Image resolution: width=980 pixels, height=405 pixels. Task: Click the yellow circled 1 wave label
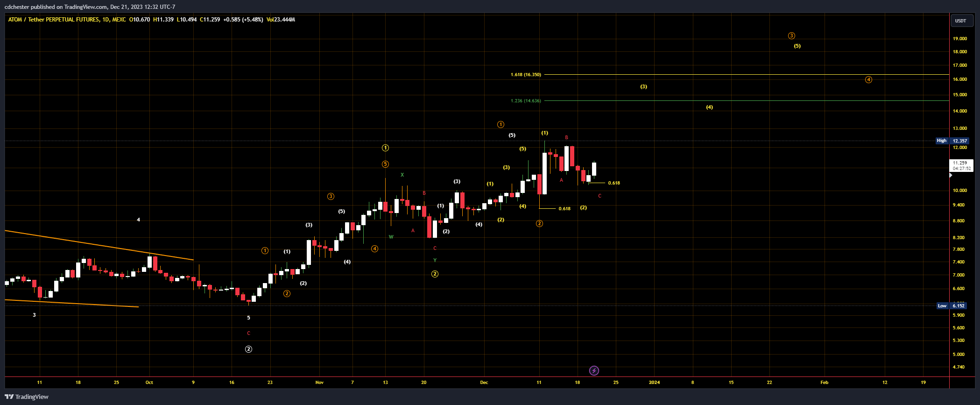click(x=385, y=148)
